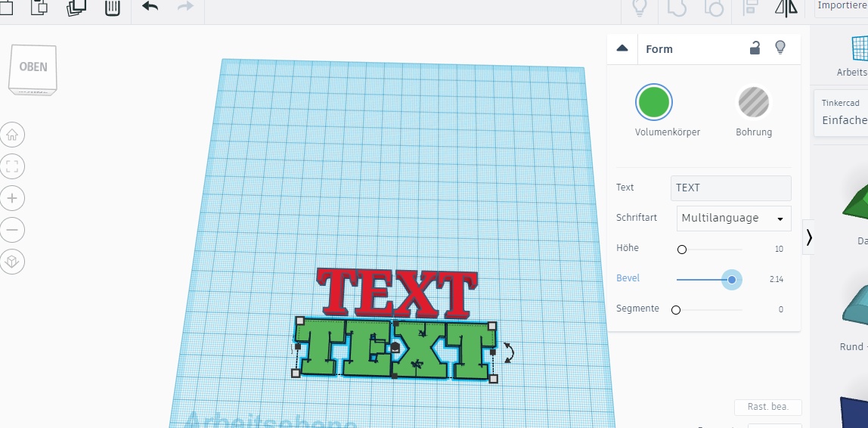Viewport: 868px width, 428px height.
Task: Open the Schriftart Multilanguage dropdown
Action: coord(733,218)
